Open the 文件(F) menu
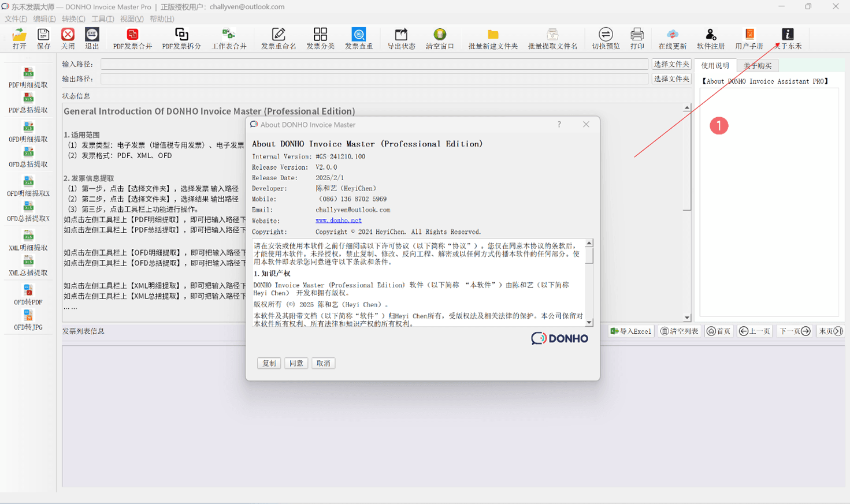This screenshot has height=504, width=850. (16, 19)
